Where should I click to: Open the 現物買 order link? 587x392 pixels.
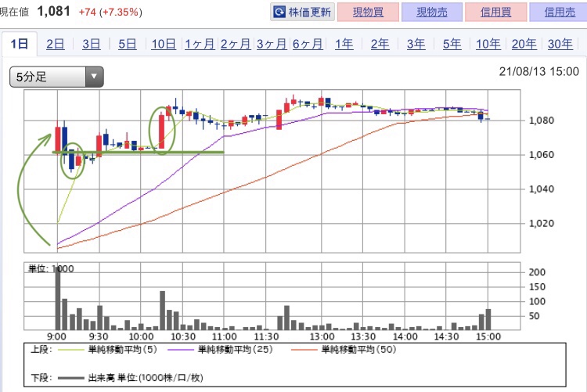tap(368, 12)
